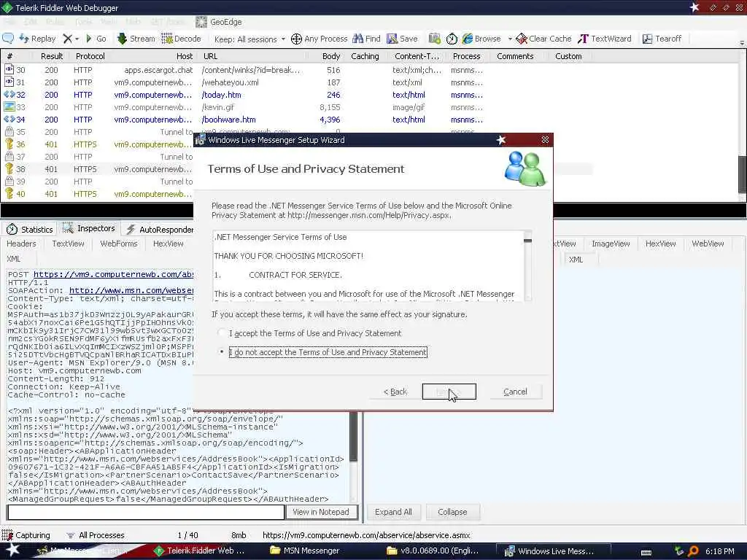Click View in Notepad button

coord(321,512)
